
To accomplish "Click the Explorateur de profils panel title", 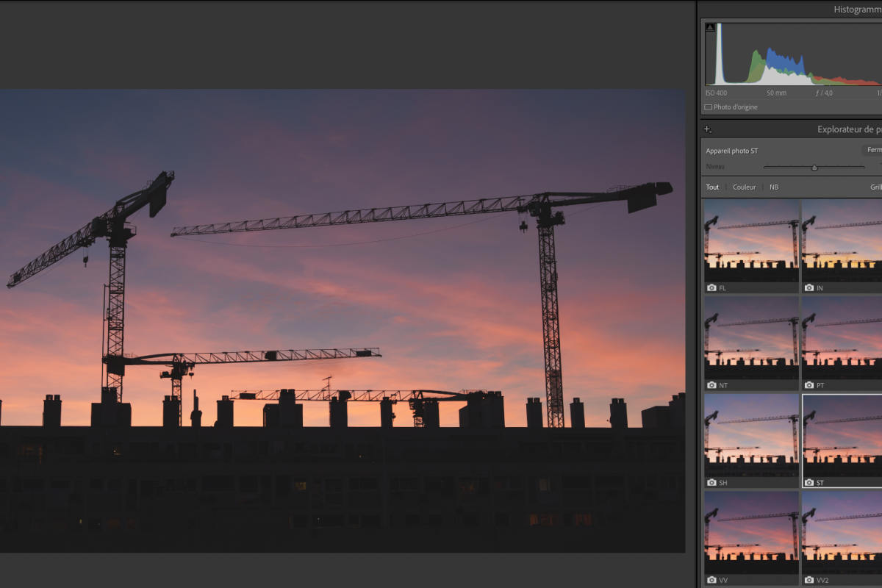I will point(849,129).
